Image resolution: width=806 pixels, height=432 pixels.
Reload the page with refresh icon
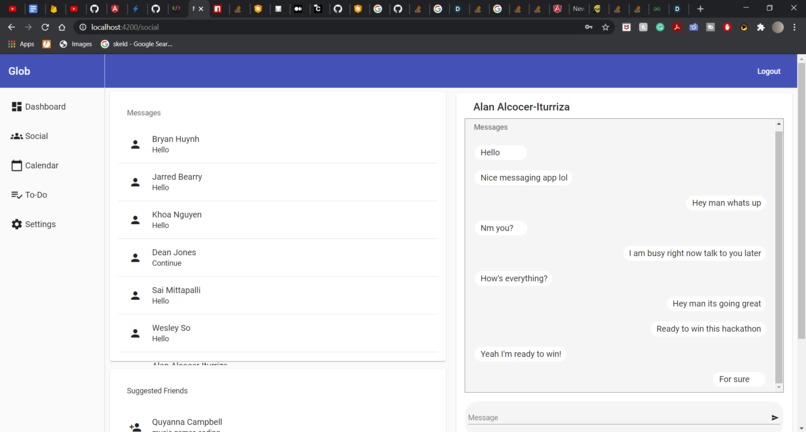click(45, 27)
